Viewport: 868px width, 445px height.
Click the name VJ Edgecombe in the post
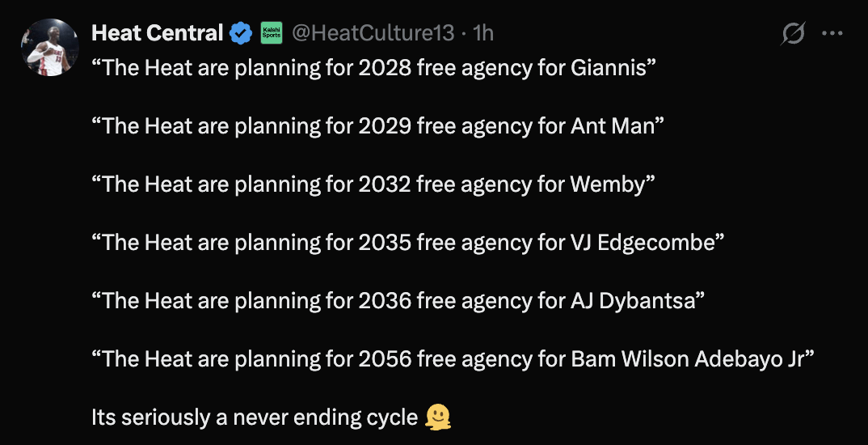tap(637, 243)
